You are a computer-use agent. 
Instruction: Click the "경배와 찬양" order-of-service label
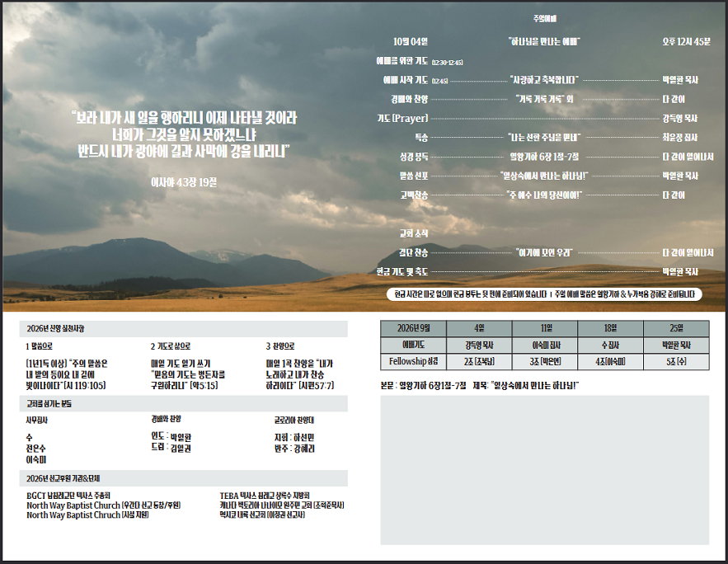coord(409,99)
